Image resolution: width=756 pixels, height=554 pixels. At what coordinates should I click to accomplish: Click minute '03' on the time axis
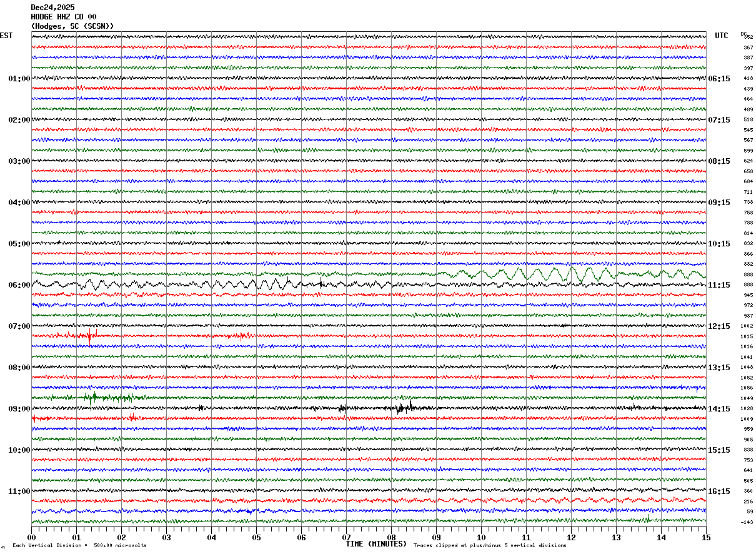pos(166,537)
